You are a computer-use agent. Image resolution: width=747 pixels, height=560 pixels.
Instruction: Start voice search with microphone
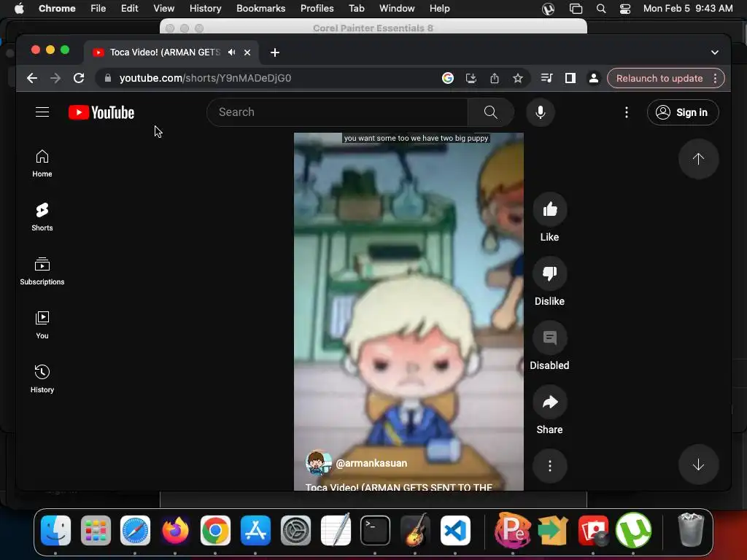(x=541, y=112)
